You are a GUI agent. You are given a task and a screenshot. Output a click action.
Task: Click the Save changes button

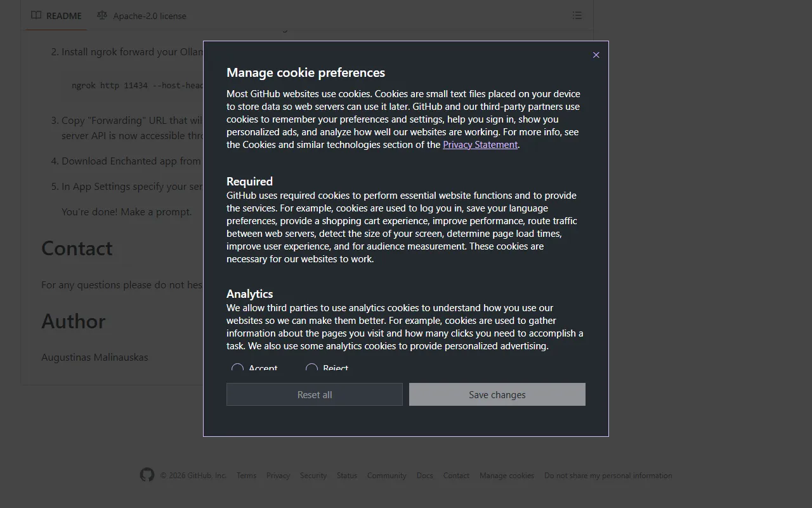click(497, 394)
